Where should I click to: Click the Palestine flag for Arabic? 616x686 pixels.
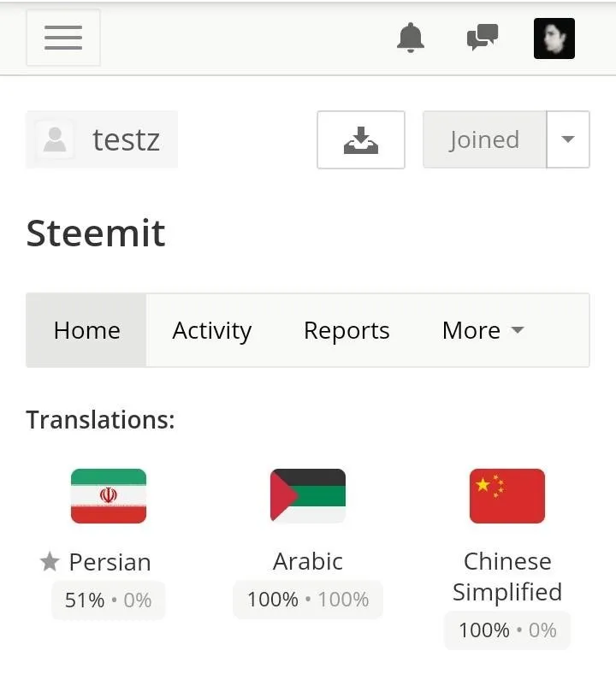(x=308, y=496)
